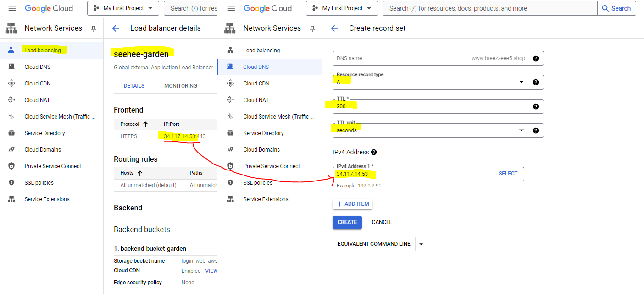Focus the resources search field, right window
This screenshot has width=644, height=294.
click(x=490, y=8)
